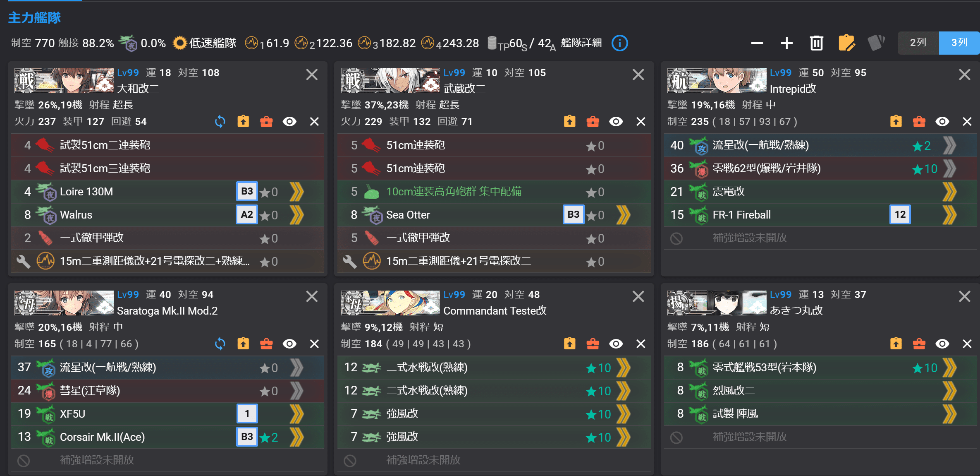Click the A2 proficiency badge on Walrus
This screenshot has width=980, height=476.
[247, 214]
